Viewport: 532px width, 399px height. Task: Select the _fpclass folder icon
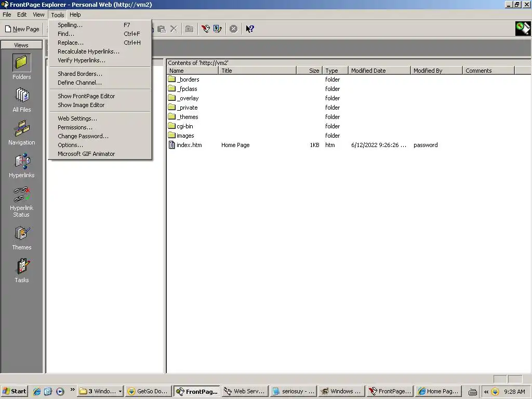point(171,88)
